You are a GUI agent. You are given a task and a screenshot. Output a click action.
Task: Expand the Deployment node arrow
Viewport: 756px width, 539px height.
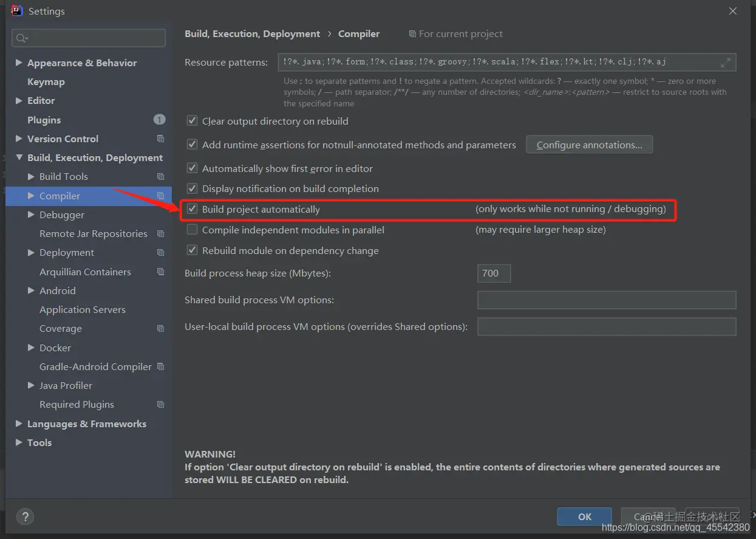click(x=31, y=253)
